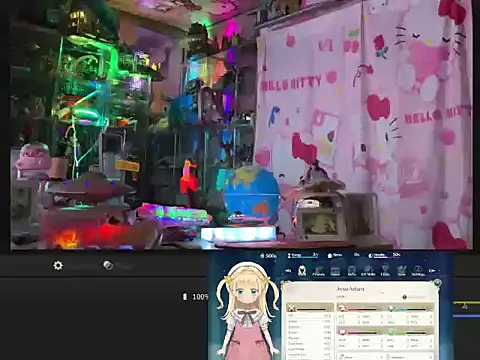Click the green category icon in stats panel
The height and width of the screenshot is (360, 480).
pyautogui.click(x=391, y=332)
